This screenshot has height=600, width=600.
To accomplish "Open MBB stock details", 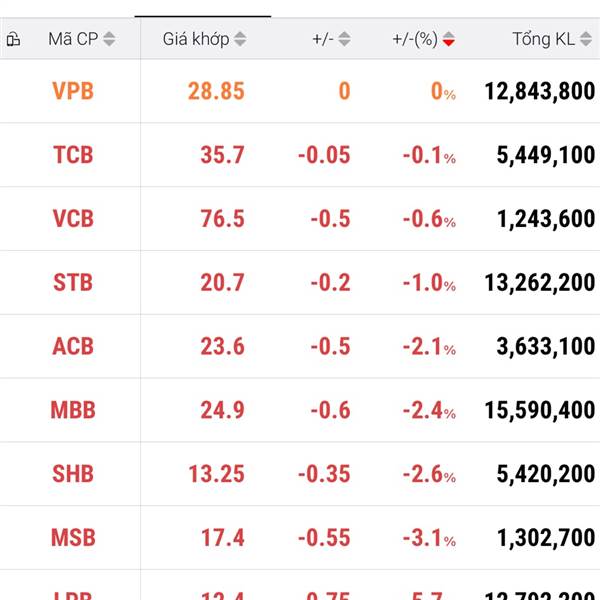I will [73, 410].
